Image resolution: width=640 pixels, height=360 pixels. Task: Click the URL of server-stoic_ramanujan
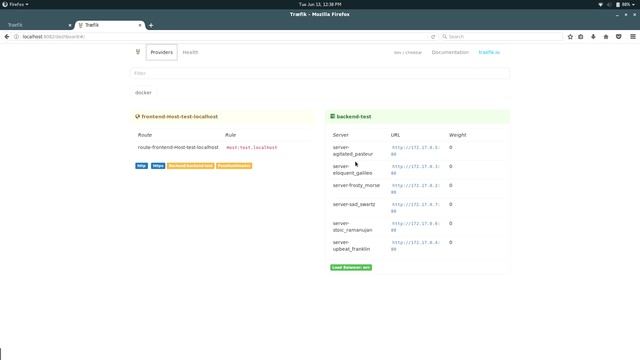(x=416, y=227)
